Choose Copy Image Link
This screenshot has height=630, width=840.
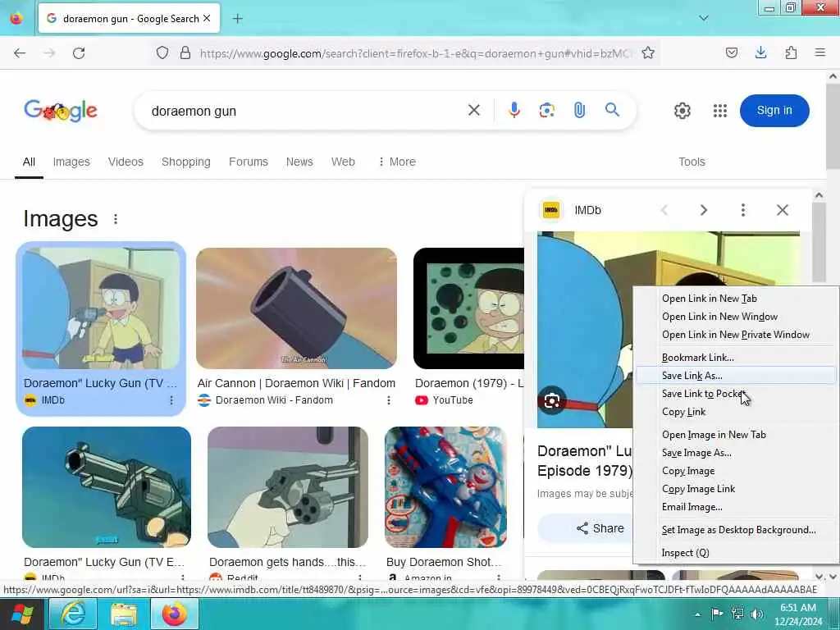click(x=698, y=489)
